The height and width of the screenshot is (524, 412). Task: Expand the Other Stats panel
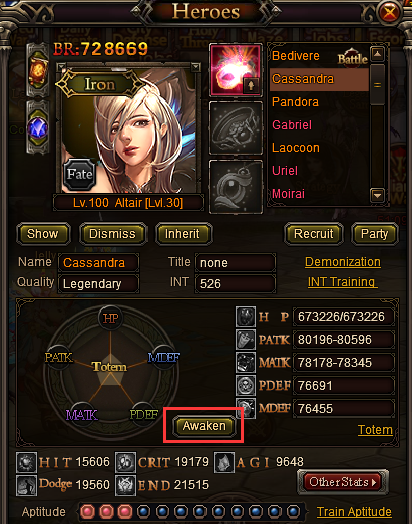(343, 482)
